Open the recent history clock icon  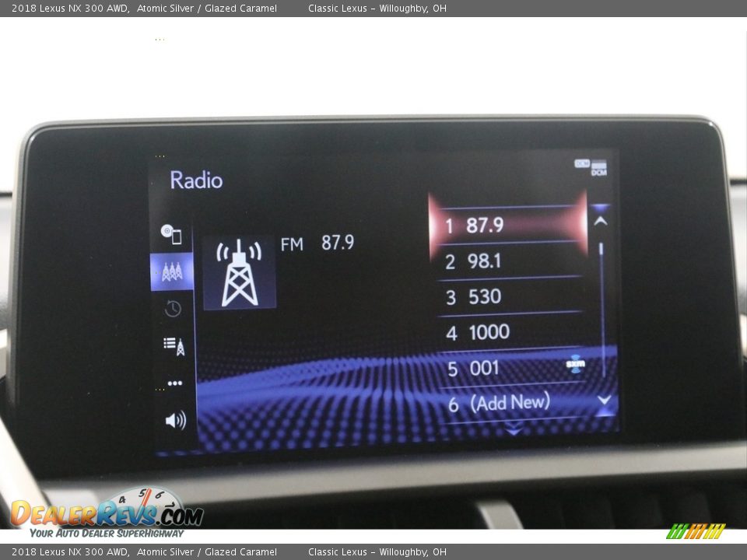[x=173, y=309]
